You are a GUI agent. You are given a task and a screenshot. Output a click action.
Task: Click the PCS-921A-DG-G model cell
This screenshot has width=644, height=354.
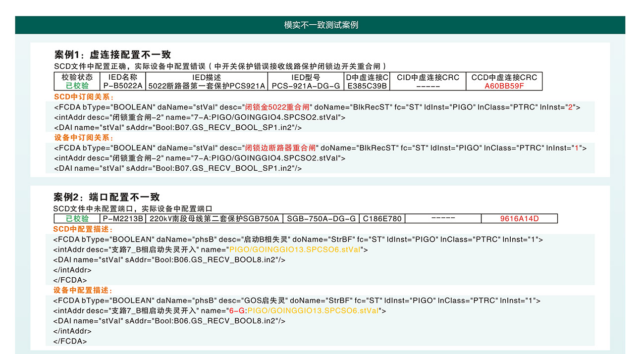pos(306,86)
